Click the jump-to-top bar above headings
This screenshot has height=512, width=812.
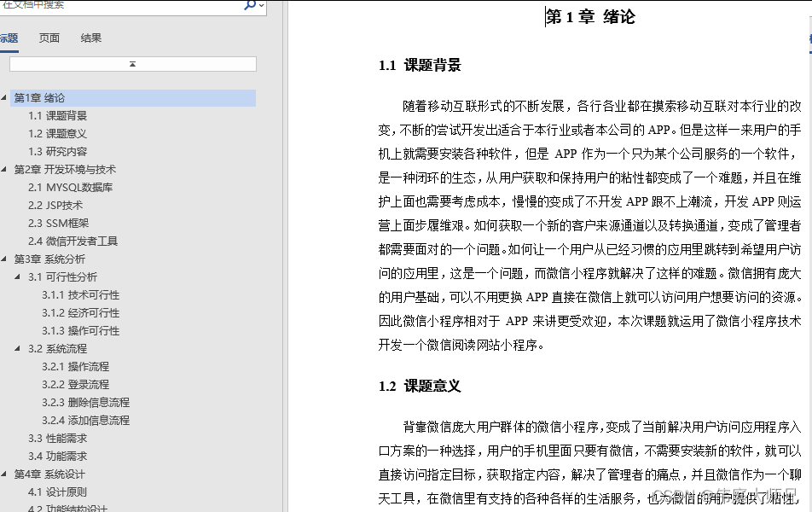coord(132,64)
